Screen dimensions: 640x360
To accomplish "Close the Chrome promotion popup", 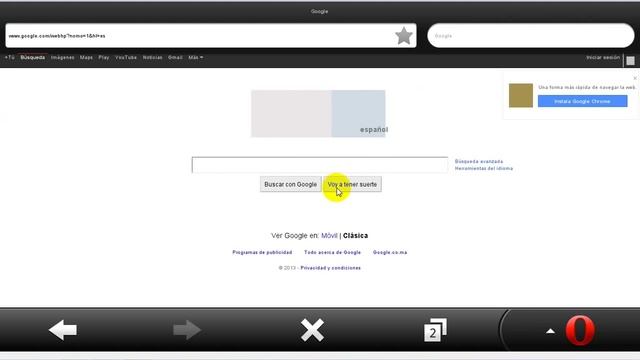I will (x=635, y=78).
